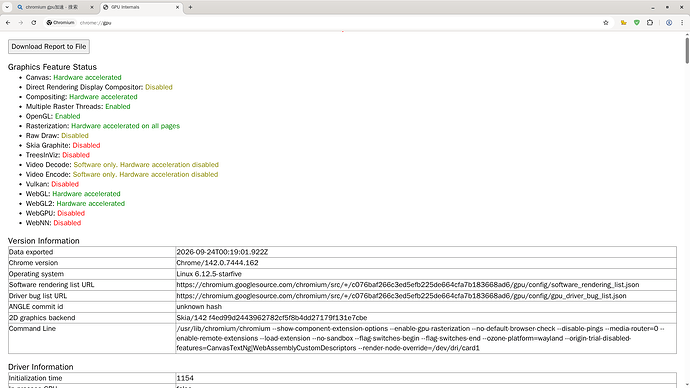Image resolution: width=690 pixels, height=388 pixels.
Task: Click the '1154' initialization time value
Action: (185, 378)
